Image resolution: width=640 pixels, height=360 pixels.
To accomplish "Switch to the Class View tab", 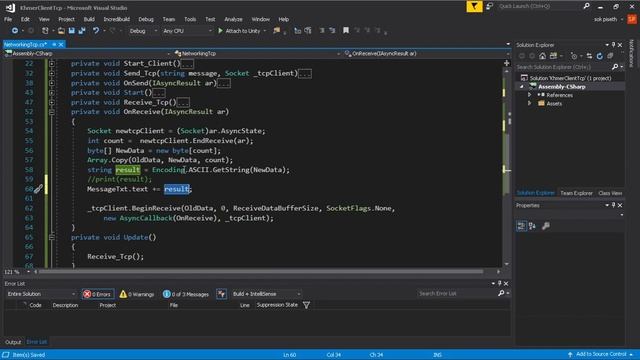I will [x=610, y=193].
